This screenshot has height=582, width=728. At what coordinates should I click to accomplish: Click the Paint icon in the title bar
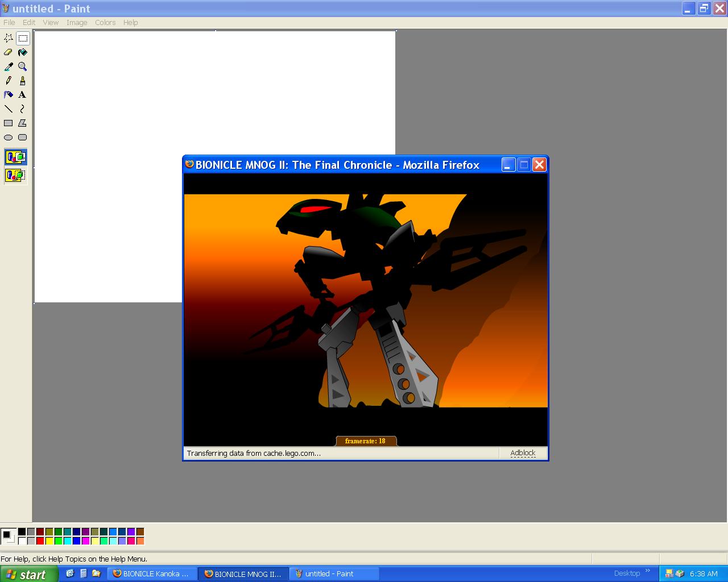coord(6,9)
